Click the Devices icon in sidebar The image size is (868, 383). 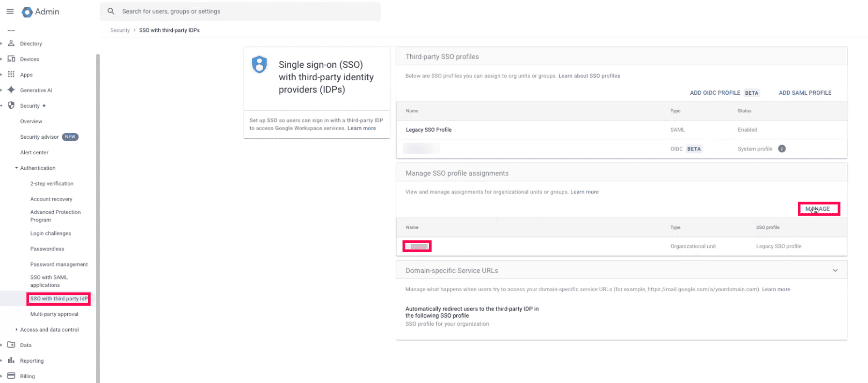click(x=11, y=59)
